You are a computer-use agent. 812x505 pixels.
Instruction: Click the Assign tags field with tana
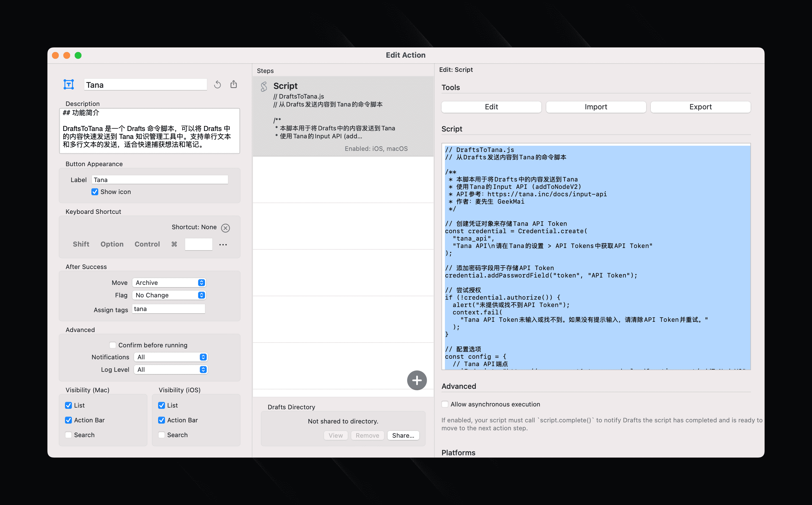169,309
